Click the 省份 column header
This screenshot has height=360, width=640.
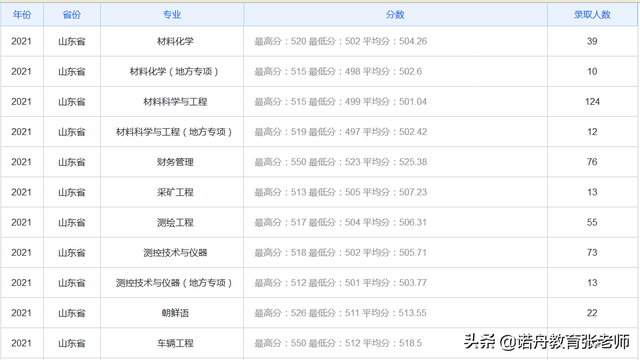72,15
